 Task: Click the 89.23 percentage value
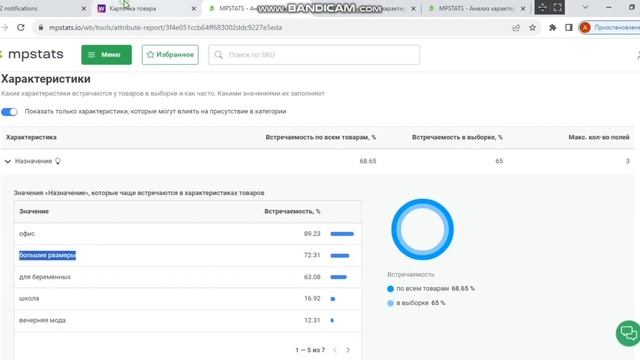coord(312,234)
